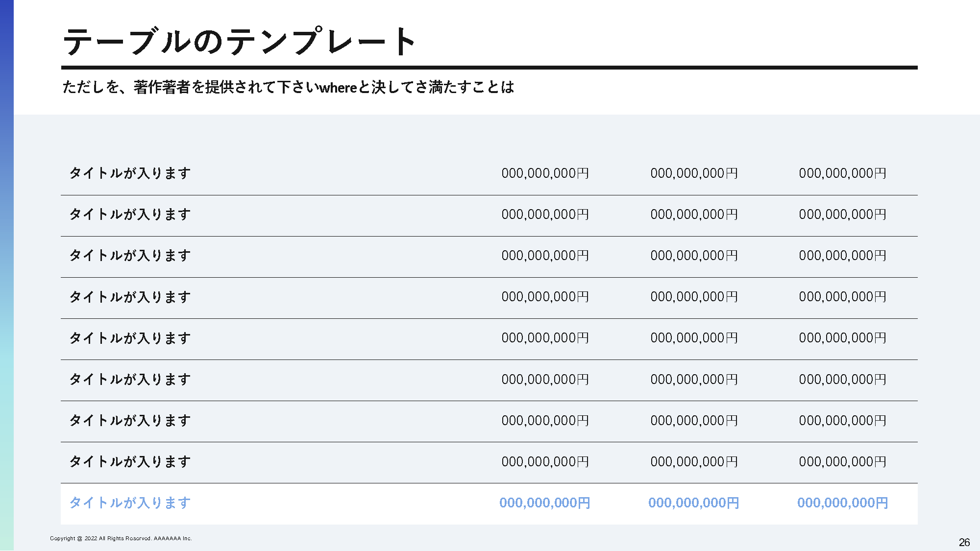Click the seventh row's middle 000,000,000円 amount
Image resolution: width=980 pixels, height=551 pixels.
[694, 421]
